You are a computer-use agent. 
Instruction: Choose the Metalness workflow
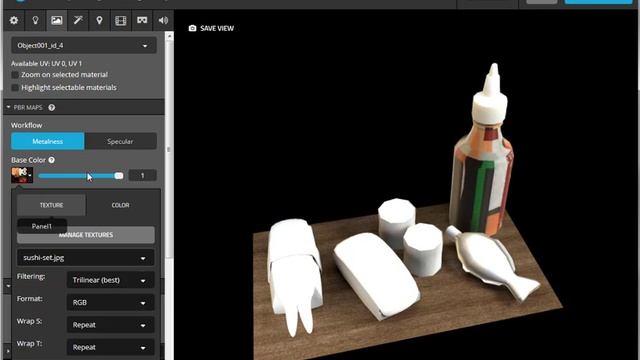point(48,141)
